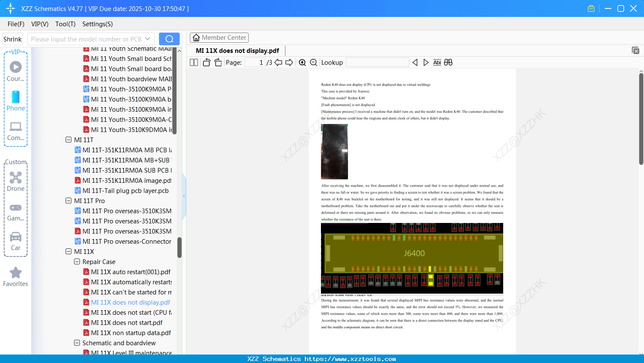Screen dimensions: 644x363
Task: Collapse the MI 11X tree node
Action: coord(69,251)
